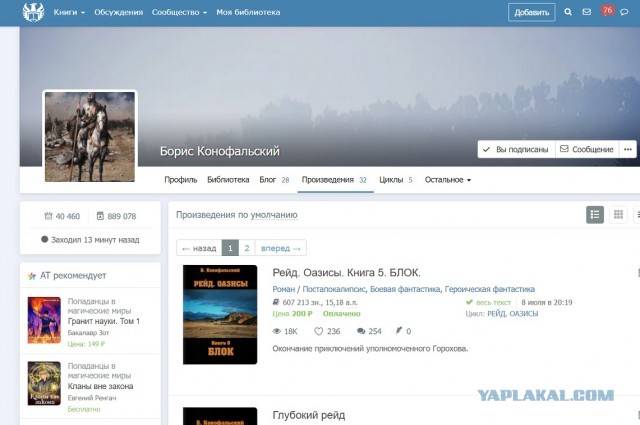Open the Боевая фантастика genre link
The width and height of the screenshot is (640, 425).
405,289
